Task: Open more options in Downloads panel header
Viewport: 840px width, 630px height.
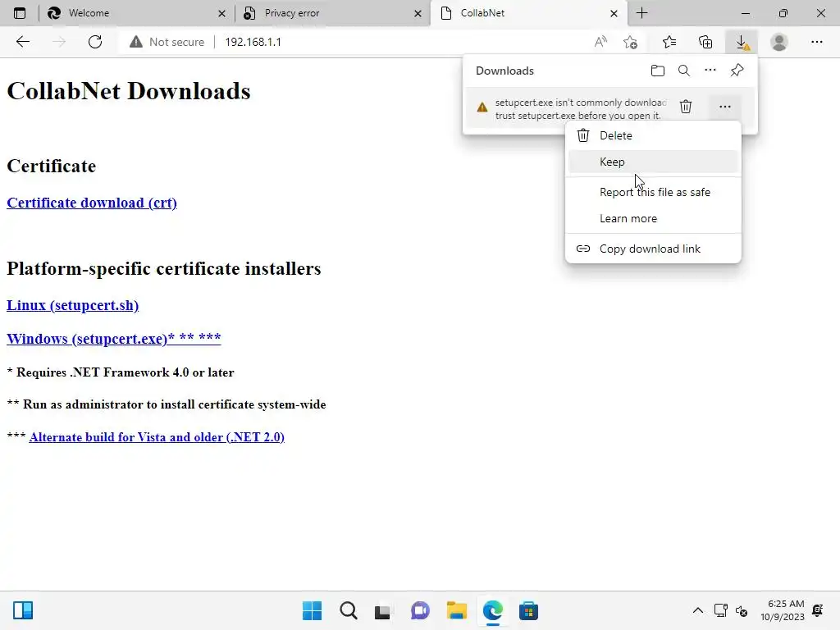Action: [710, 71]
